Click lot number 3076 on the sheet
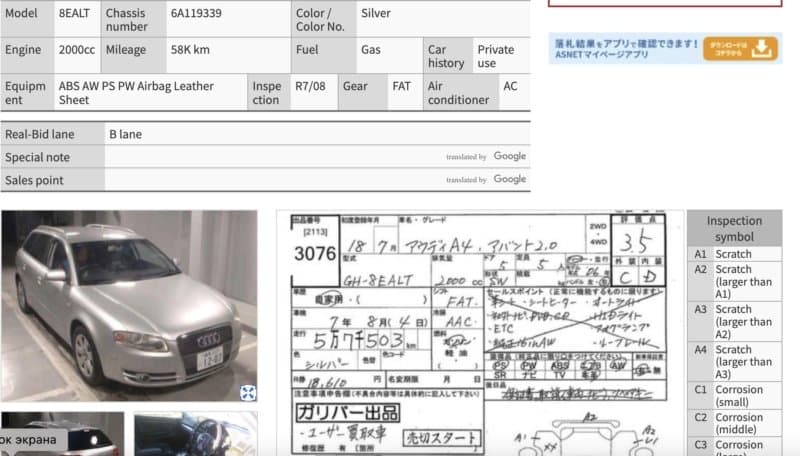Screen dimensions: 800x456 315,254
